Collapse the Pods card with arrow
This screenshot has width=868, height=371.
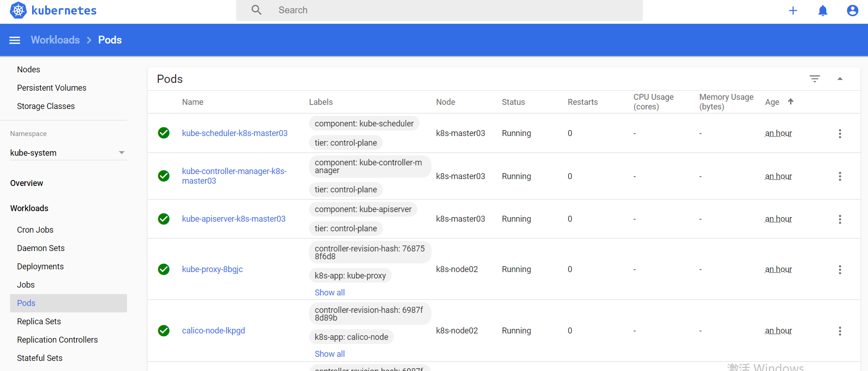[840, 79]
